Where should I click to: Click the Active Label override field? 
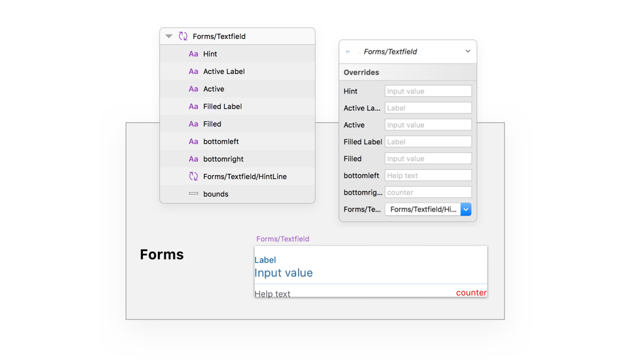428,108
